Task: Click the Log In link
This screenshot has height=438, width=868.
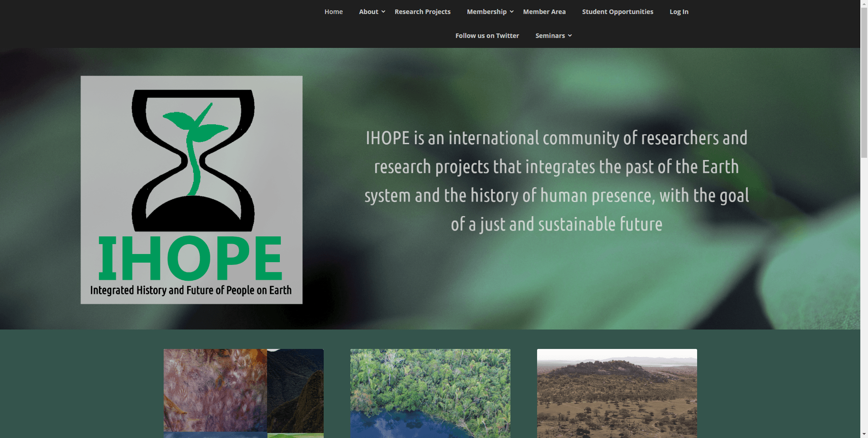Action: [x=679, y=11]
